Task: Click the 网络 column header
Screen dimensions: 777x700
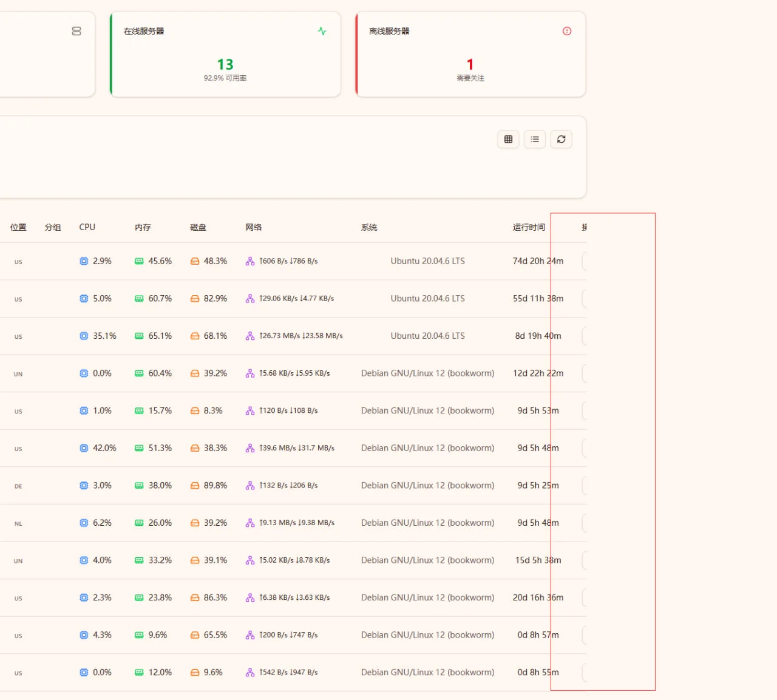Action: [254, 227]
